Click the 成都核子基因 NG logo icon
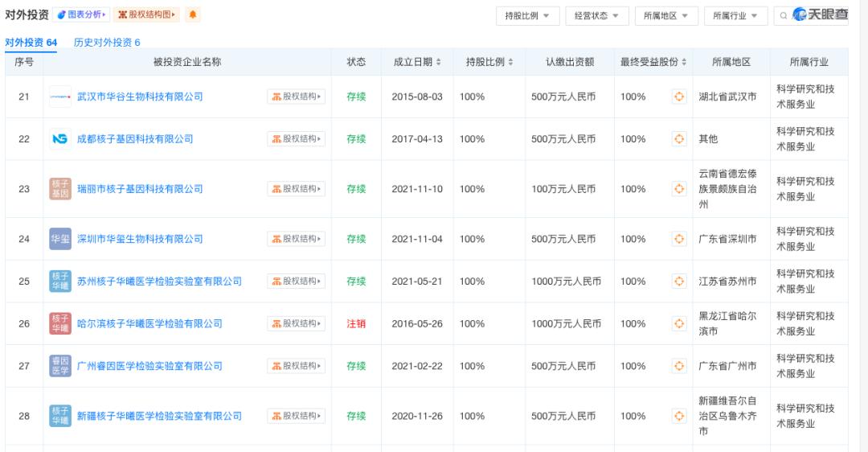868x452 pixels. pos(60,139)
